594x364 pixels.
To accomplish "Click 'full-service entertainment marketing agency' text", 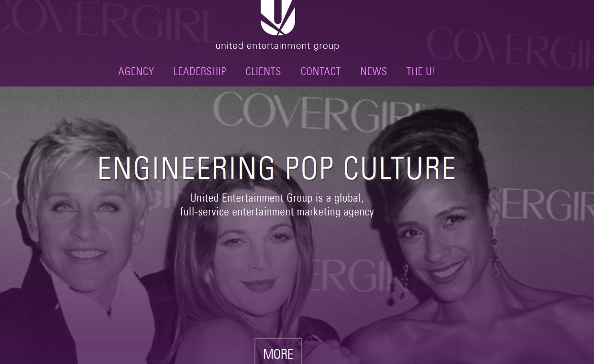I will tap(277, 212).
